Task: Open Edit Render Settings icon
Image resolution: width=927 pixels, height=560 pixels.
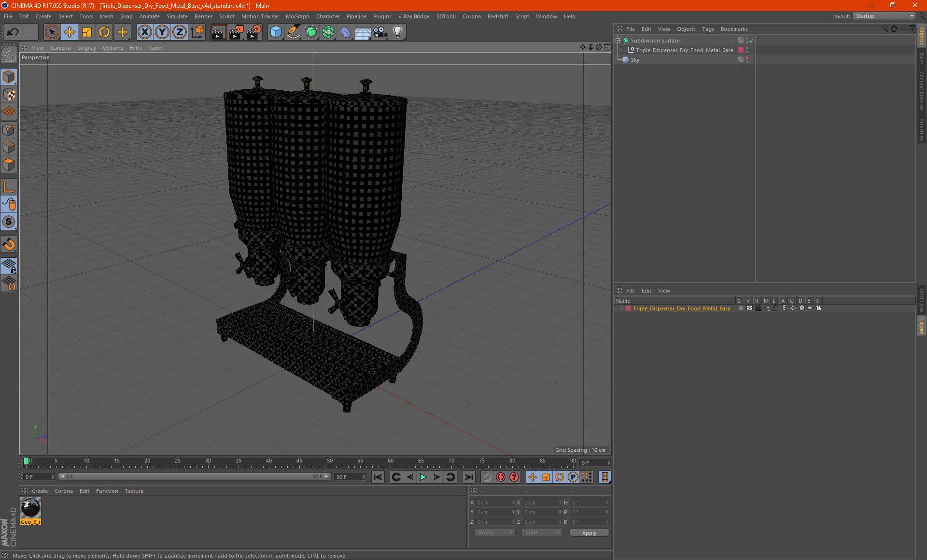Action: point(254,32)
